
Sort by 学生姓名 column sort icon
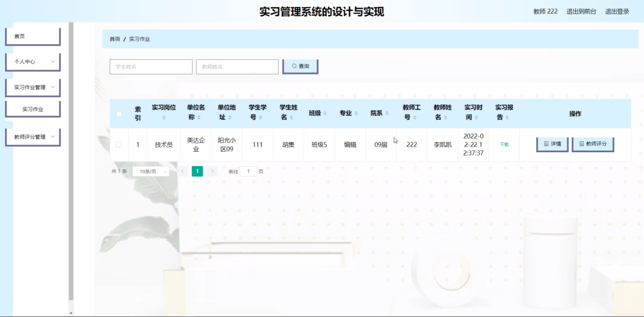pyautogui.click(x=291, y=118)
